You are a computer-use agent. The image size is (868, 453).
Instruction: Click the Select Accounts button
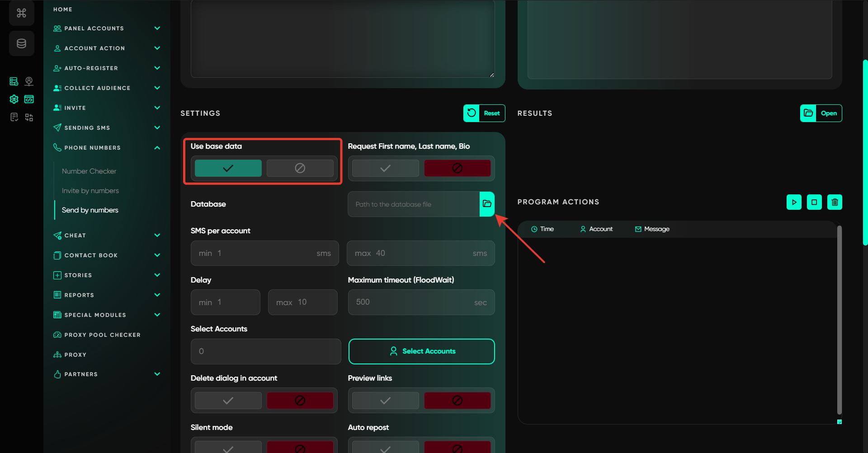coord(421,351)
